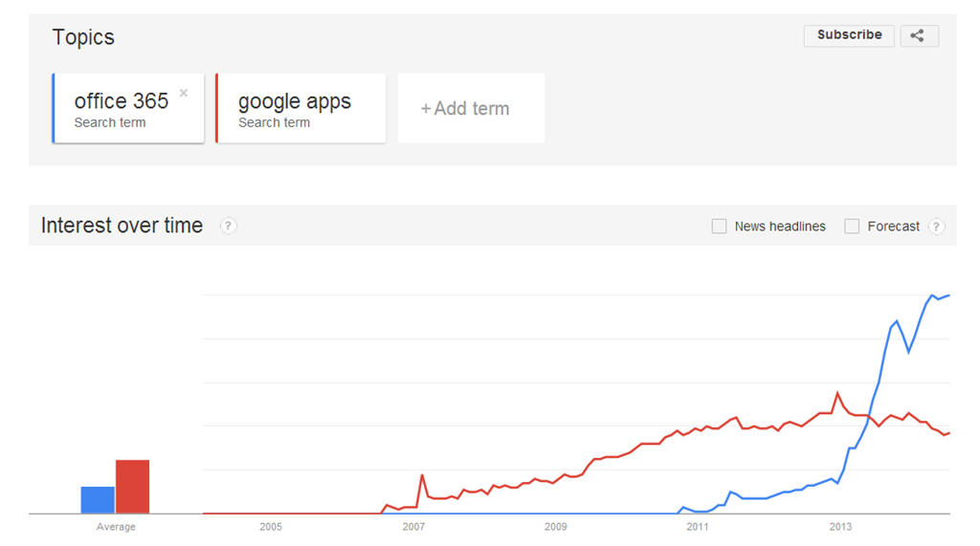Click the Add term box
The height and width of the screenshot is (546, 980).
pos(471,108)
